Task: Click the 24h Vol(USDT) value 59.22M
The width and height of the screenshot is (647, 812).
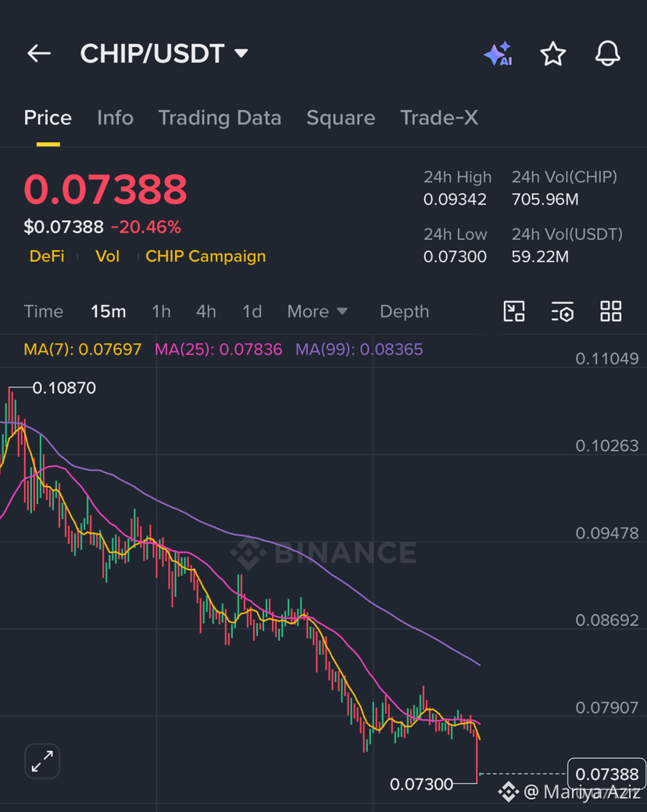Action: (x=540, y=257)
